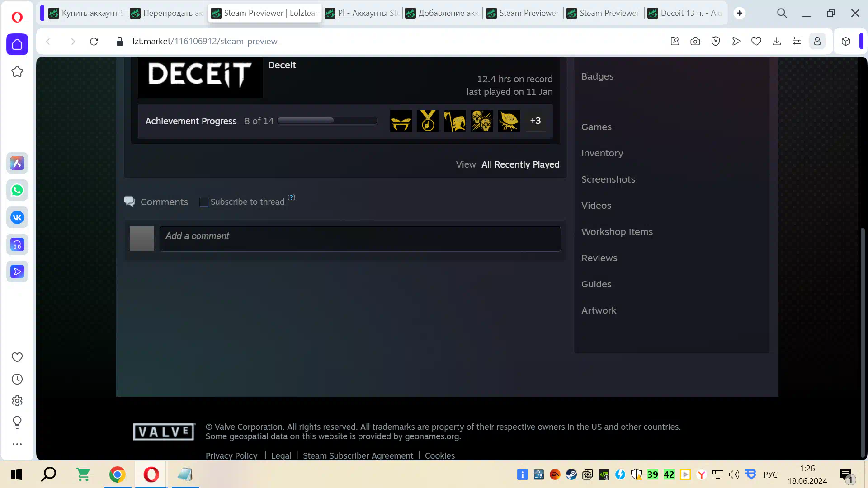The width and height of the screenshot is (868, 488).
Task: Click the subscribe help question mark
Action: pyautogui.click(x=292, y=197)
